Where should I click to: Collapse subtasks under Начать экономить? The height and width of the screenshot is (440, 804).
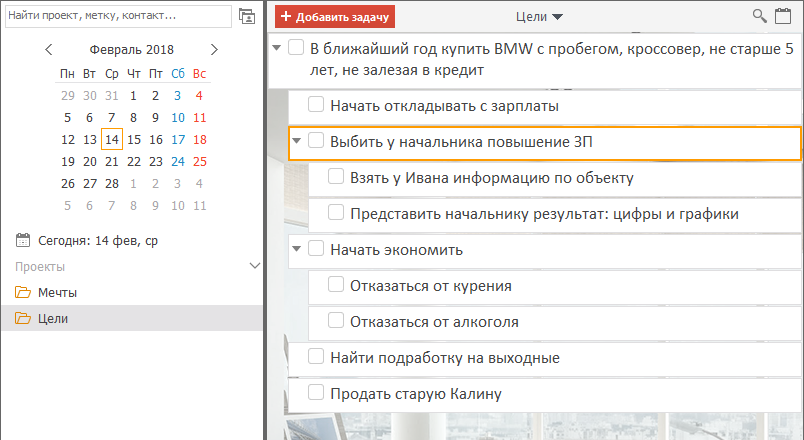pyautogui.click(x=296, y=249)
